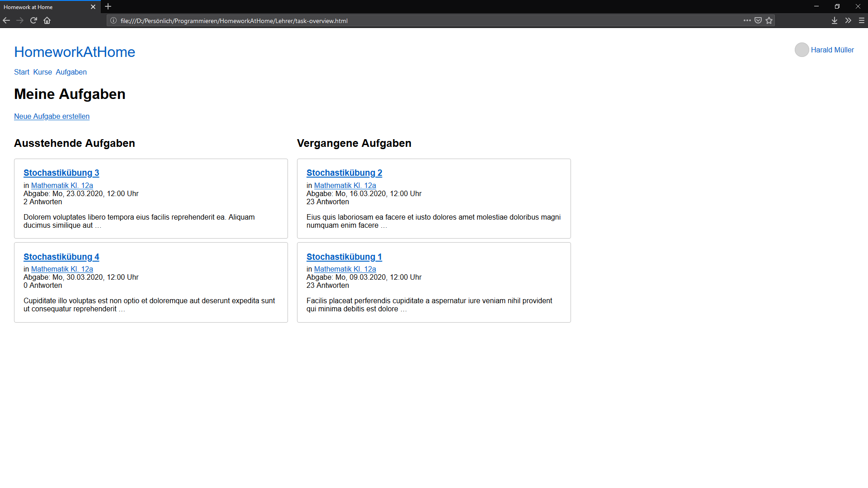Save to Pocket icon in address bar
This screenshot has height=488, width=868.
(x=758, y=20)
